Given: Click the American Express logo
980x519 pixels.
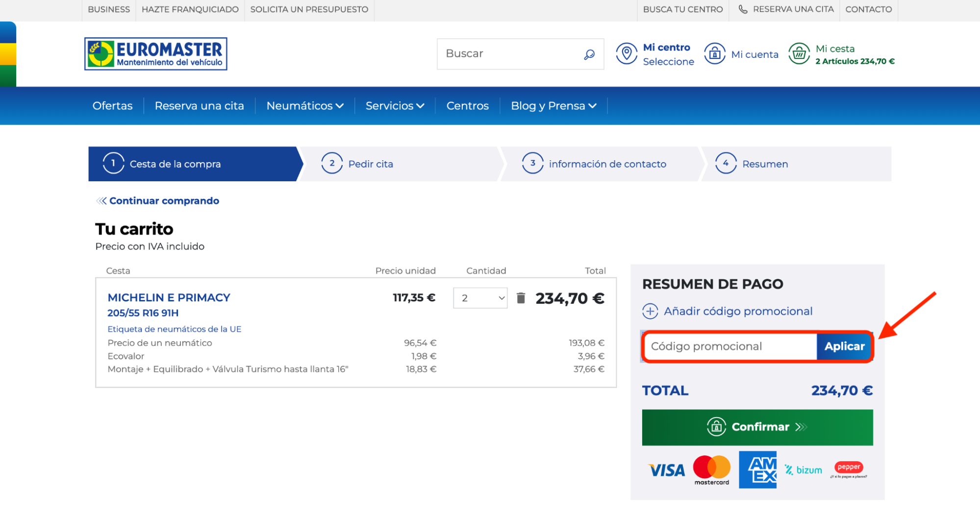Looking at the screenshot, I should (x=758, y=470).
